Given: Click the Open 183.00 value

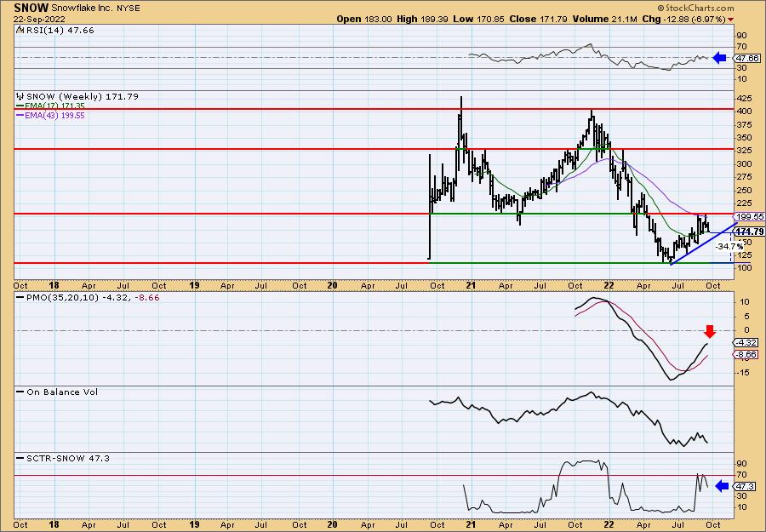Looking at the screenshot, I should point(364,19).
